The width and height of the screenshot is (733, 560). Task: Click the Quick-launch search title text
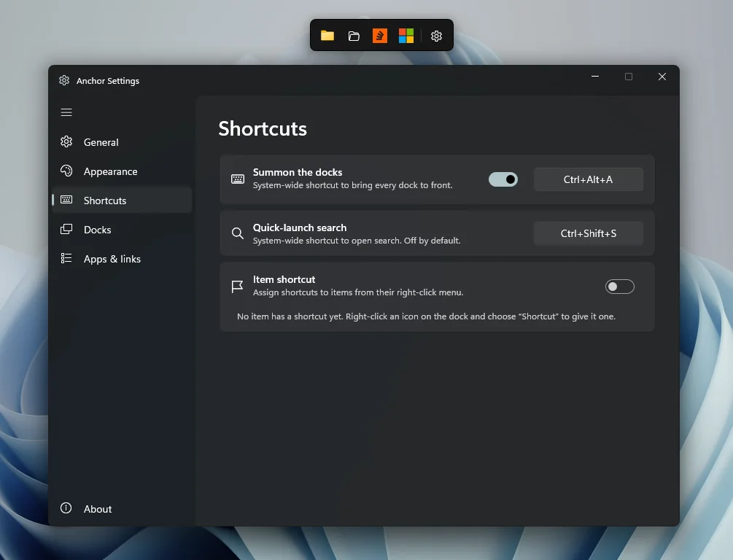click(300, 227)
